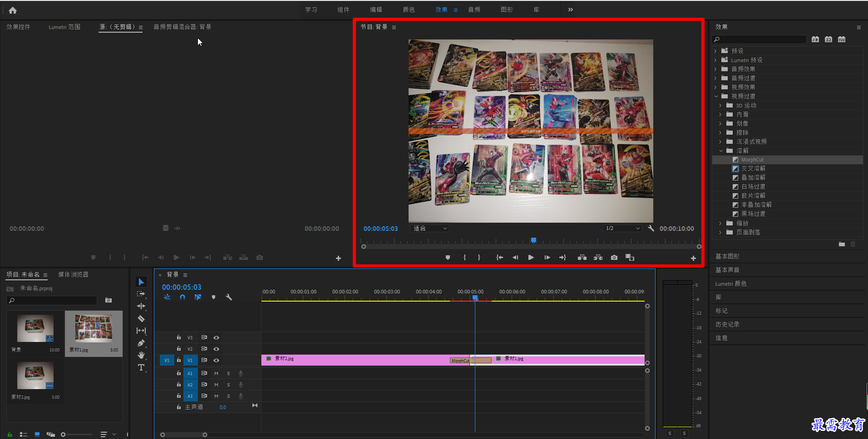Toggle lock on track V3
Screen dimensions: 868x439
(x=179, y=337)
